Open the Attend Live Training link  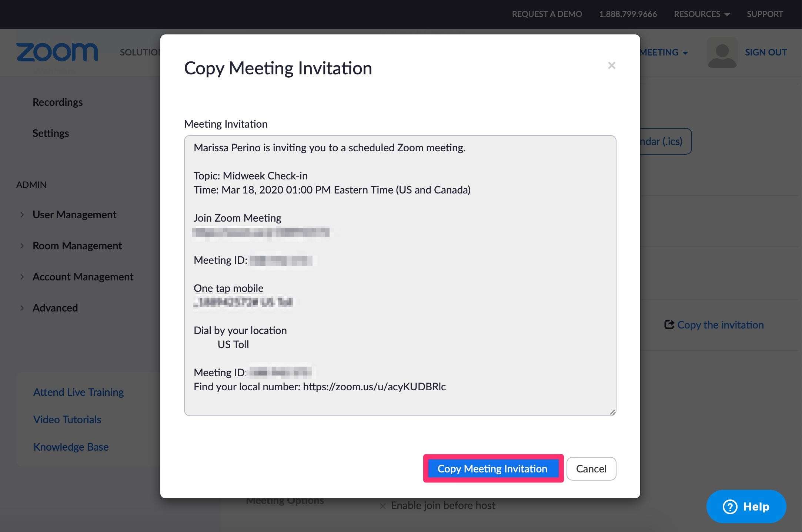(x=78, y=391)
